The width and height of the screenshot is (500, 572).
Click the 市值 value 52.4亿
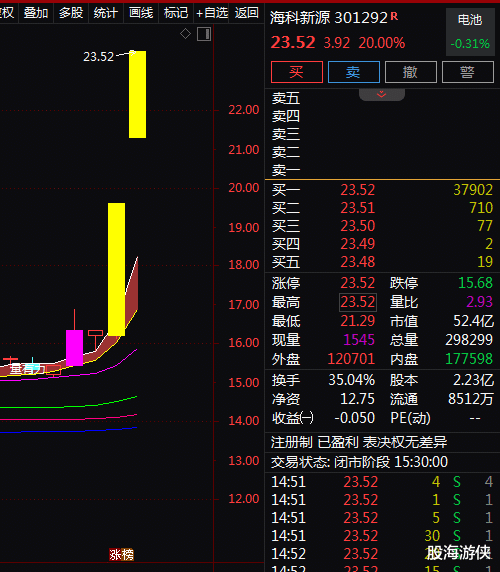coord(473,321)
